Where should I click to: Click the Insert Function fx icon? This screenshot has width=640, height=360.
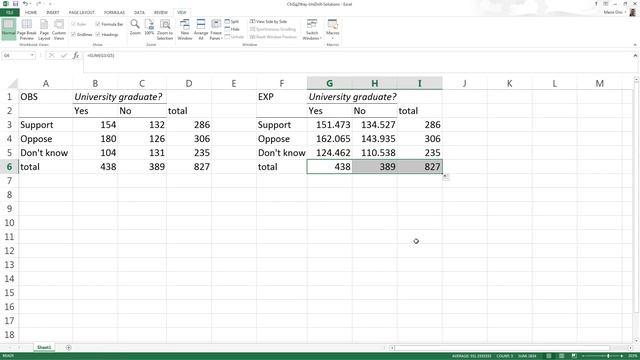point(76,56)
